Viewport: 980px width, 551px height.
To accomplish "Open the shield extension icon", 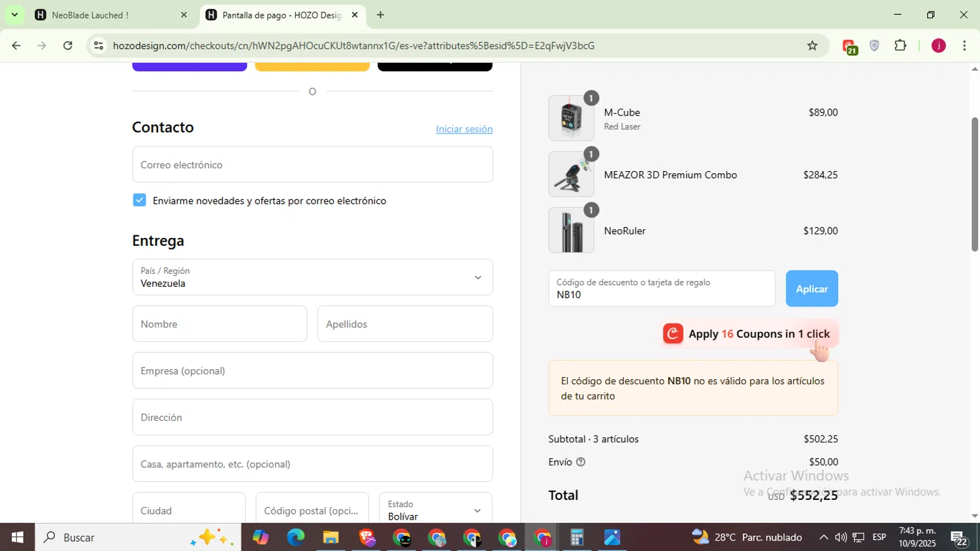I will [x=874, y=46].
